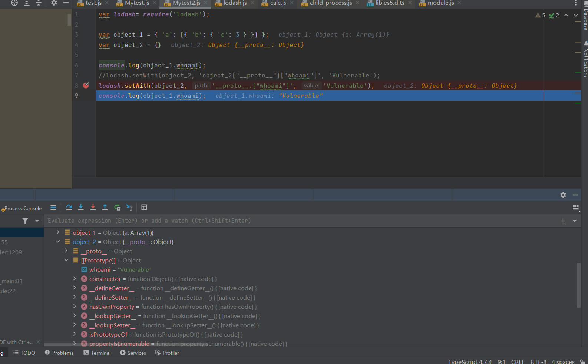Screen dimensions: 588x364
Task: Click the Select Opened File target icon
Action: click(14, 3)
